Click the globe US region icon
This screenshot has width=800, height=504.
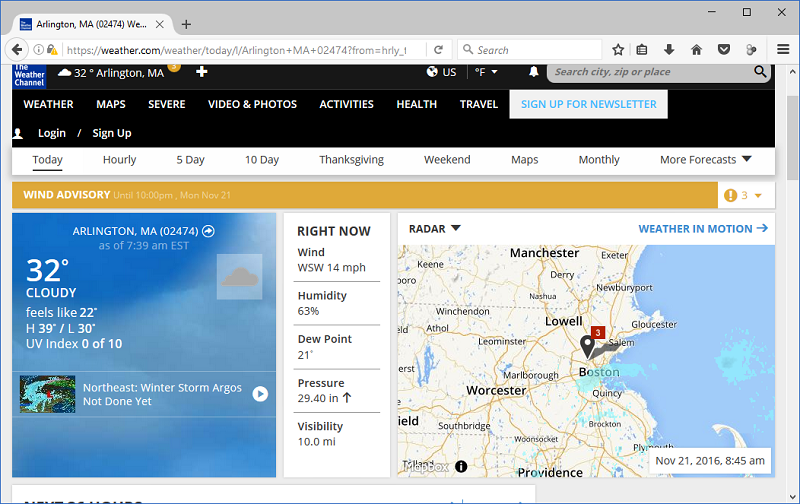432,72
